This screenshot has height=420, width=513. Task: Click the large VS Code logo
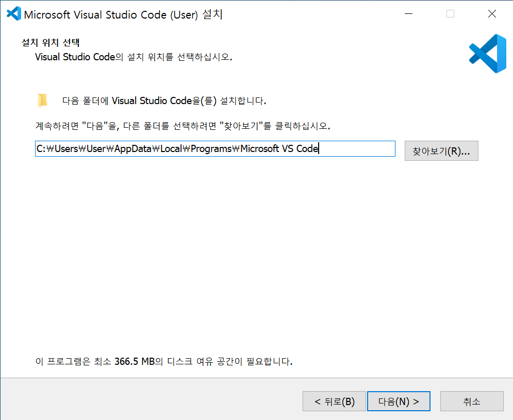pyautogui.click(x=488, y=54)
